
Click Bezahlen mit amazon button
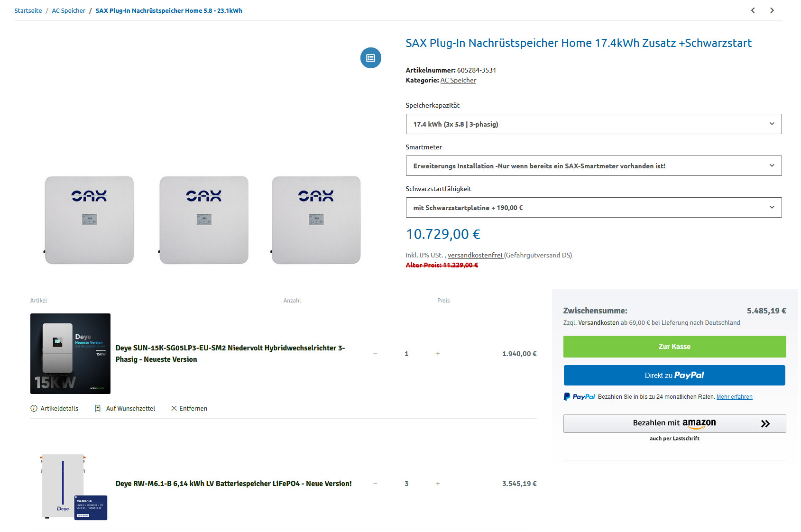674,423
